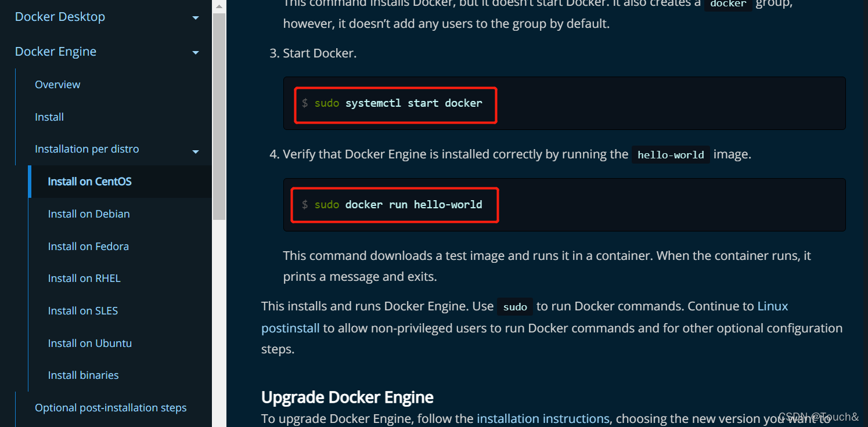The height and width of the screenshot is (427, 868).
Task: Go to Install on RHEL
Action: [x=84, y=278]
